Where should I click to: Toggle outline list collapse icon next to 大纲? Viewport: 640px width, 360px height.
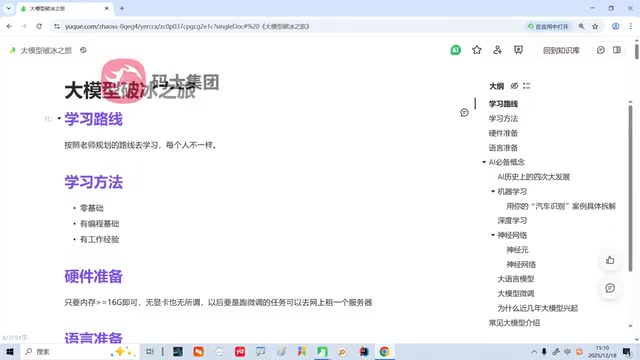coord(527,86)
